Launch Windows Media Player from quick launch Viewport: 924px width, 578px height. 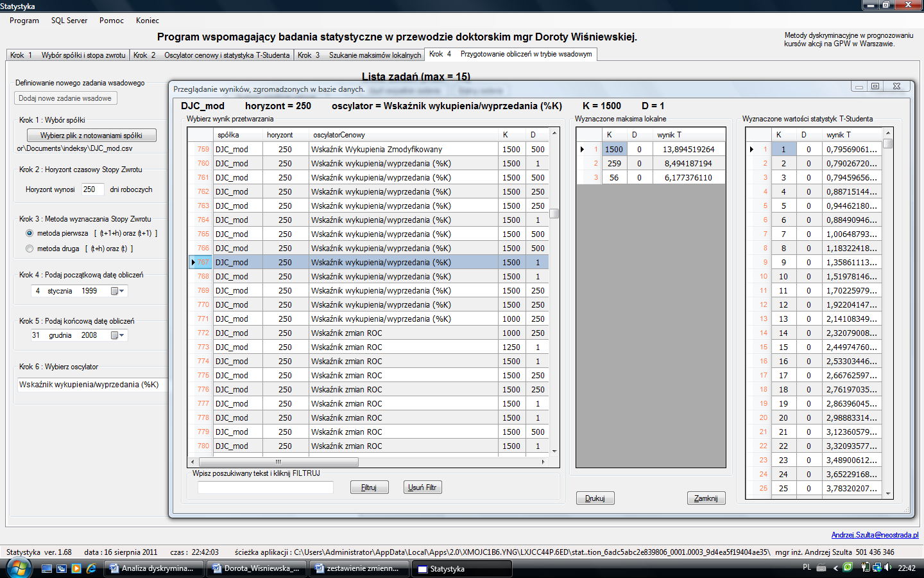pyautogui.click(x=76, y=568)
